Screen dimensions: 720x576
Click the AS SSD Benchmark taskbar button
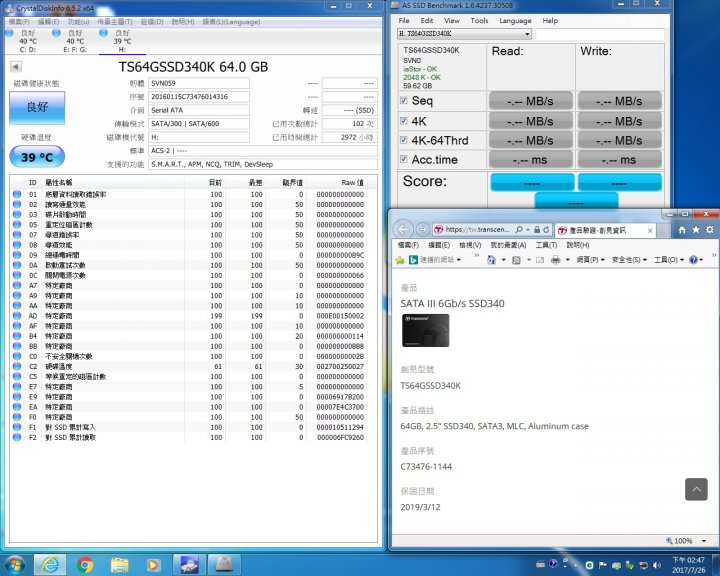point(224,565)
